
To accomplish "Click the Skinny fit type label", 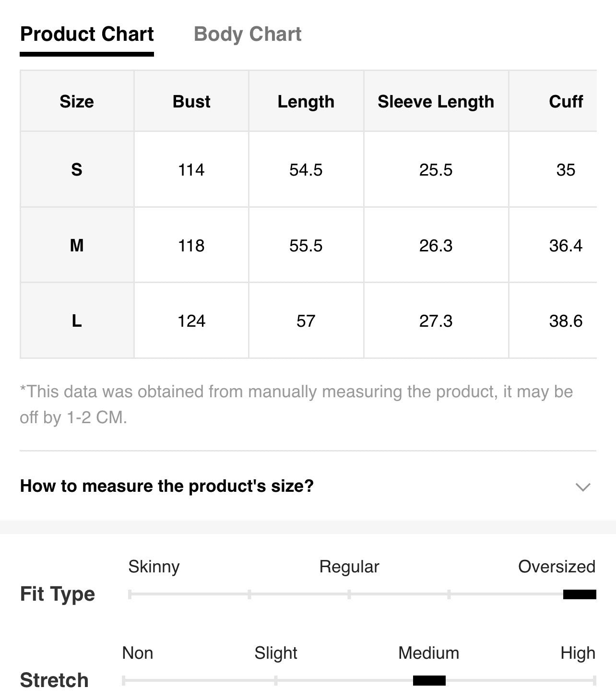I will pos(154,567).
